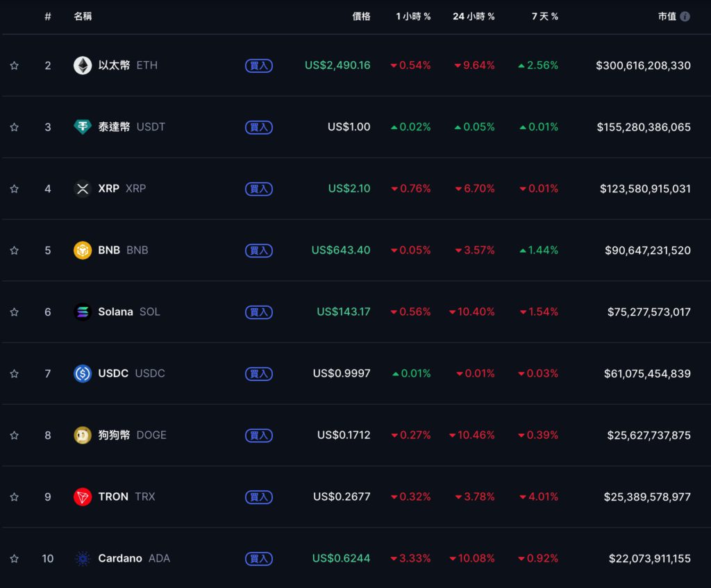
Task: Sort by 24 小時 % column header
Action: click(x=474, y=17)
